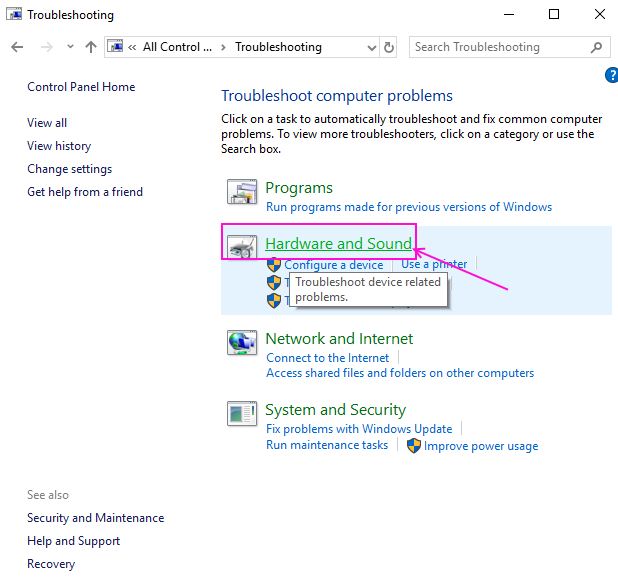
Task: Expand the address bar history dropdown
Action: point(371,48)
